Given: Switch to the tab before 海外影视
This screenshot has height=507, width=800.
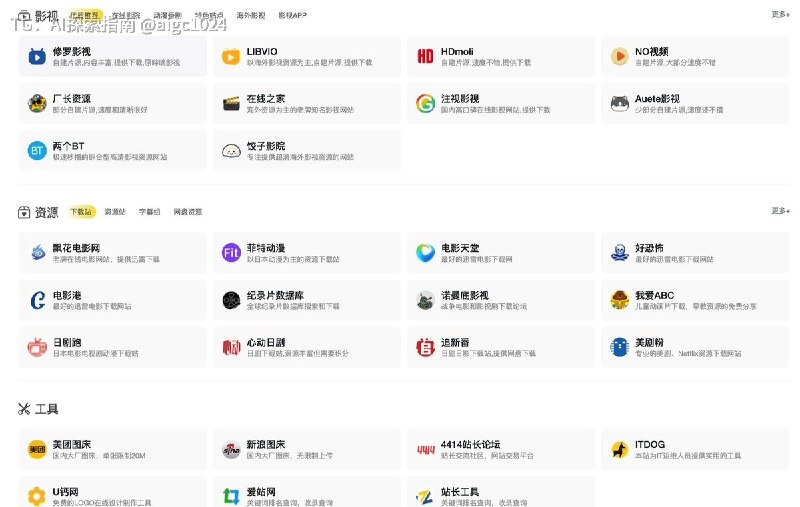Looking at the screenshot, I should 209,15.
